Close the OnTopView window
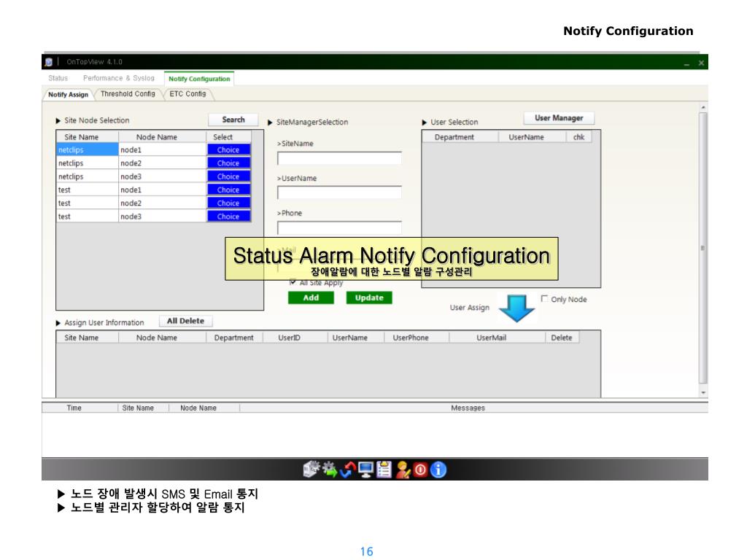Screen dimensions: 747x560 point(701,63)
